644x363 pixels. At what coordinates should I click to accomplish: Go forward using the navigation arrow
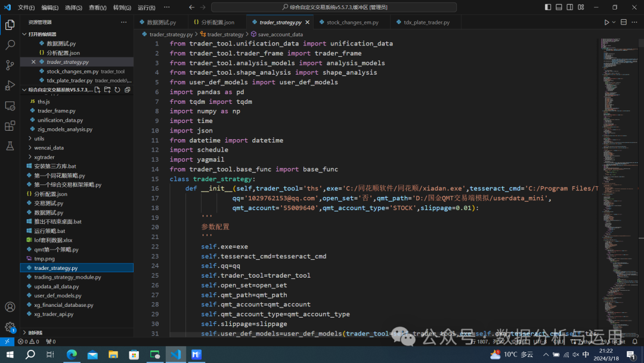pos(203,7)
